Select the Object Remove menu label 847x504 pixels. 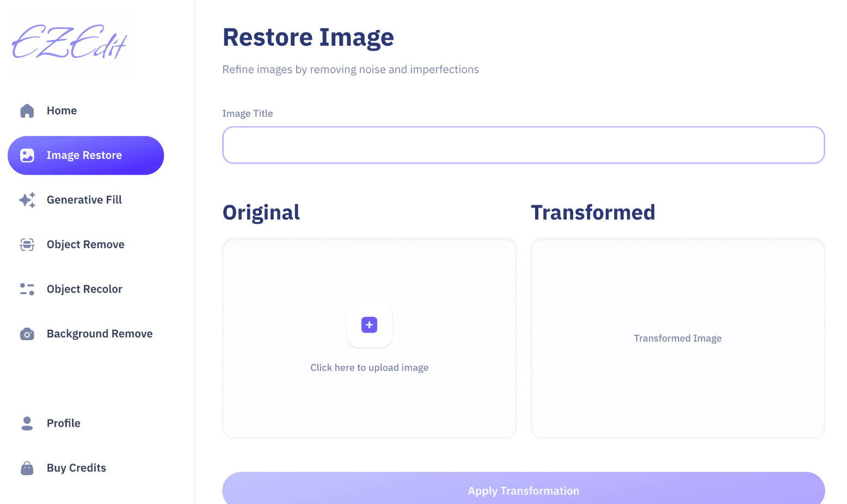85,245
